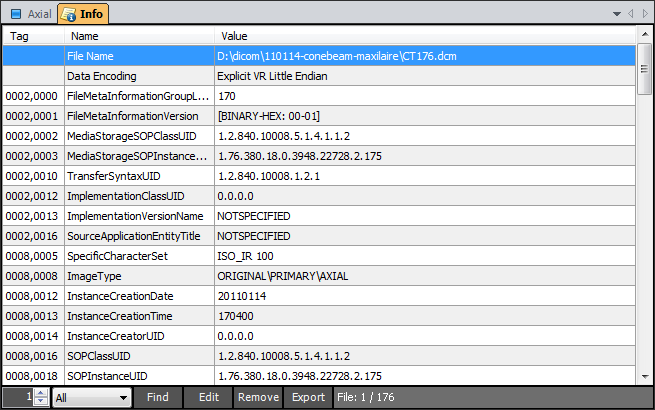
Task: Click FileMetaInformationVersion name cell
Action: click(140, 116)
